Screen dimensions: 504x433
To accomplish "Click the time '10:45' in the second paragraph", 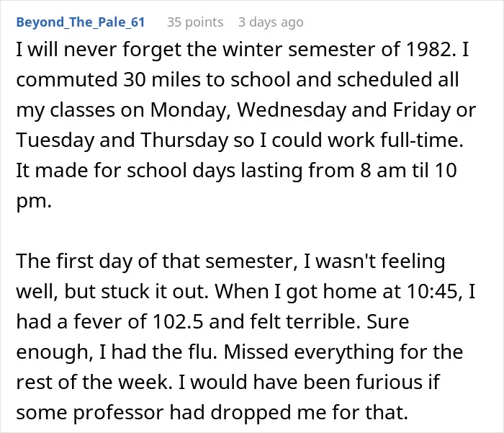I will point(433,292).
